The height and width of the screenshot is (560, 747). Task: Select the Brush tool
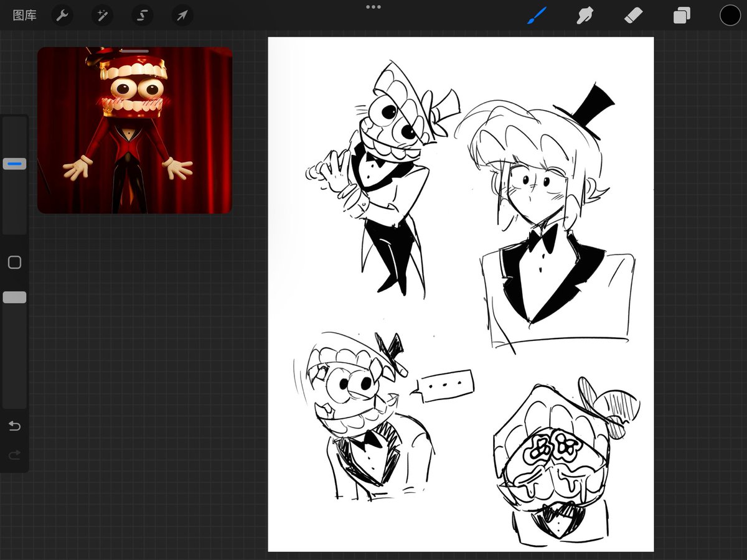pyautogui.click(x=537, y=15)
